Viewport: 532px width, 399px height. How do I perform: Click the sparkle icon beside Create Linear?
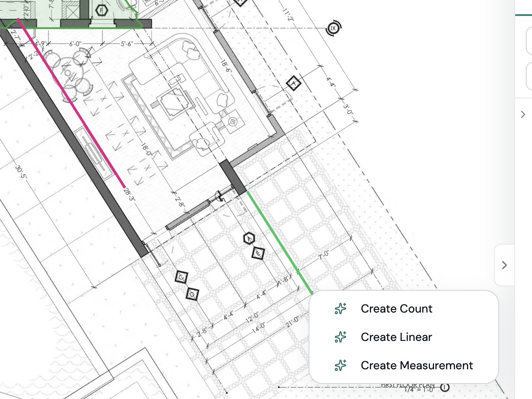340,337
